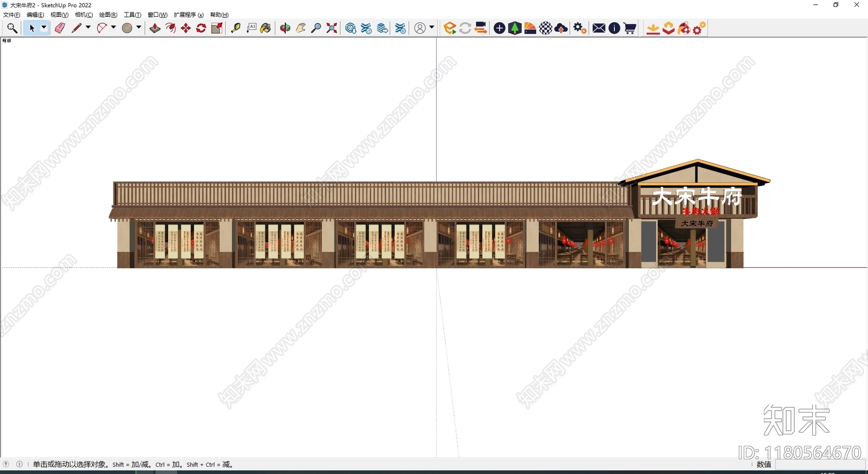Click the Enscape about info icon
The width and height of the screenshot is (868, 474).
(614, 28)
